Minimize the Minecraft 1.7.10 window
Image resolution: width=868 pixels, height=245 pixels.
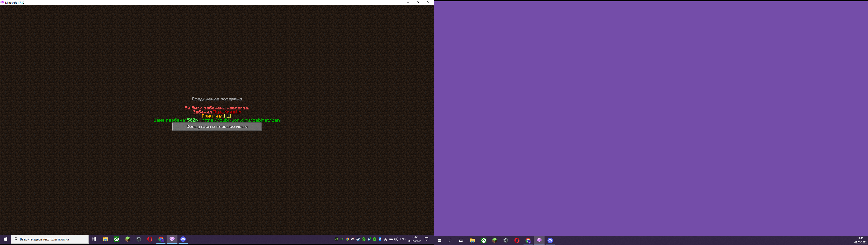pyautogui.click(x=408, y=2)
